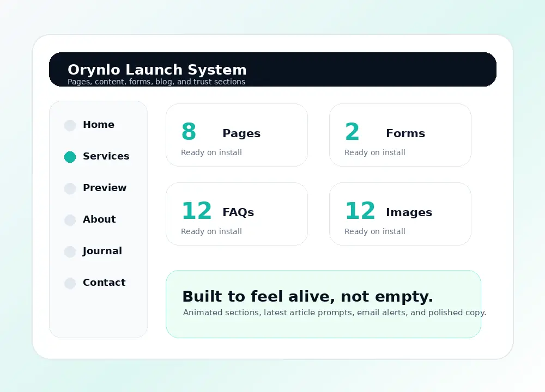Click the Pages label in stat card
The height and width of the screenshot is (392, 545).
pos(241,134)
